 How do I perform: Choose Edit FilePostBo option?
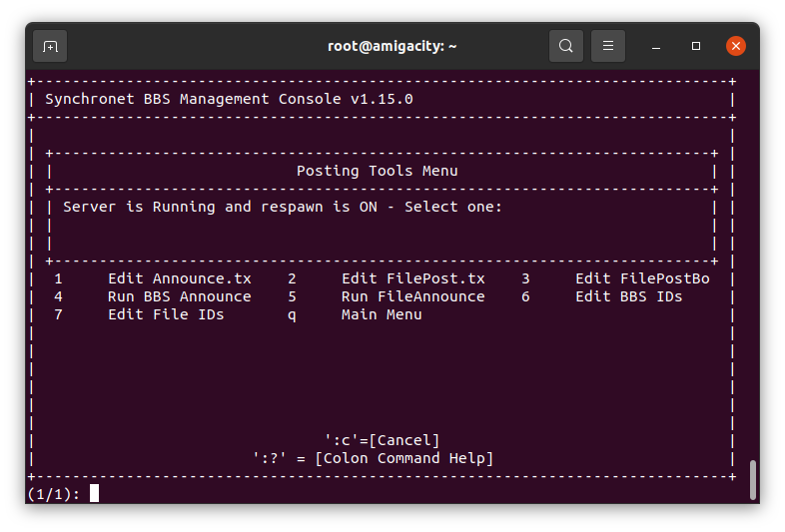642,278
